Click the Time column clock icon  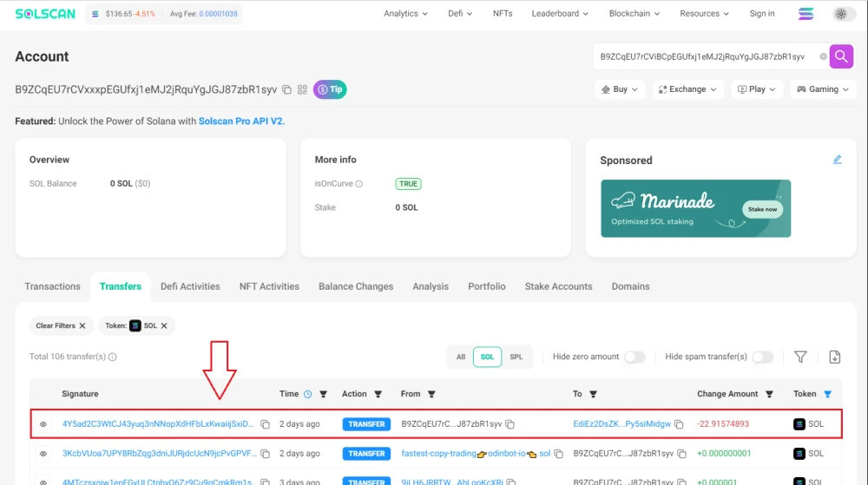pyautogui.click(x=308, y=394)
